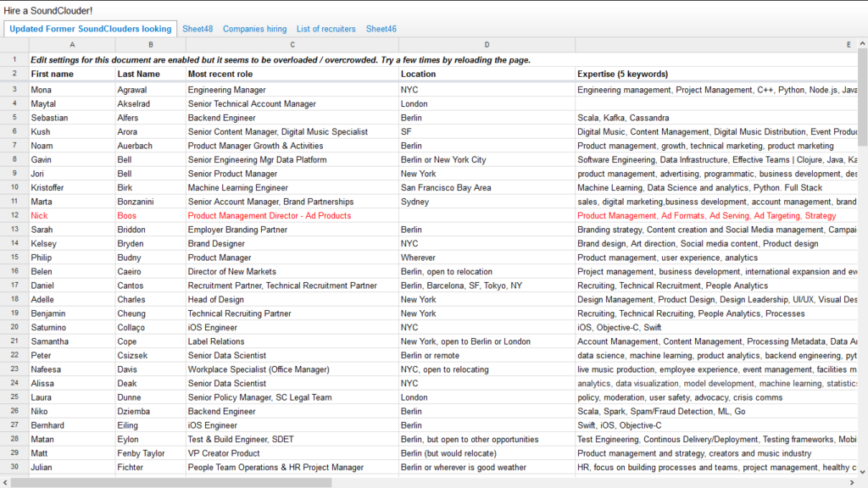The width and height of the screenshot is (868, 488).
Task: Select the 'Akselrad' last name cell
Action: pos(151,103)
